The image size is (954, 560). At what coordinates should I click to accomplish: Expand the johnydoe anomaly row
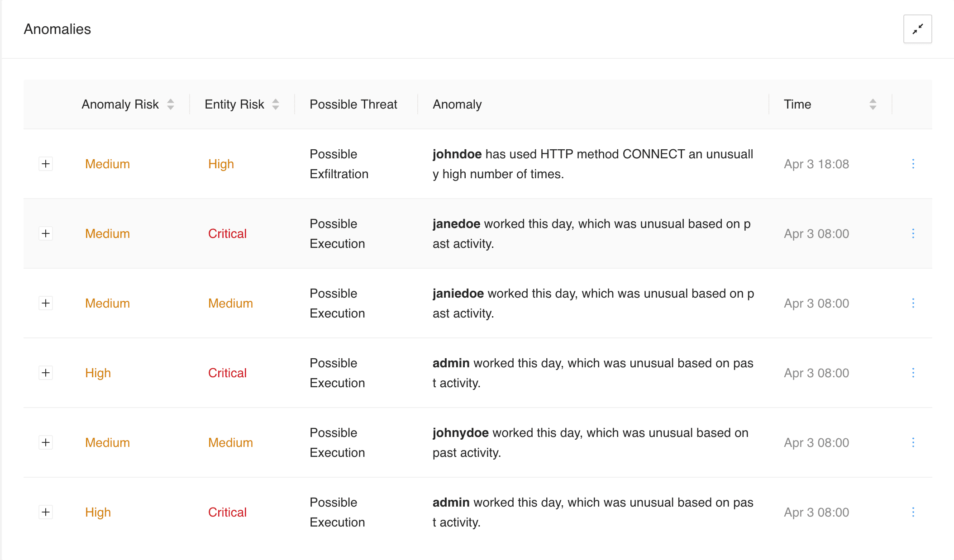coord(46,442)
